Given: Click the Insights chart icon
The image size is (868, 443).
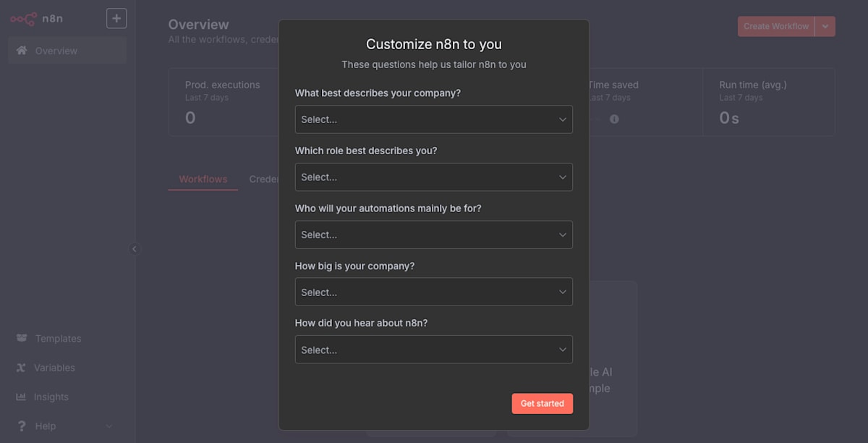Looking at the screenshot, I should 21,397.
